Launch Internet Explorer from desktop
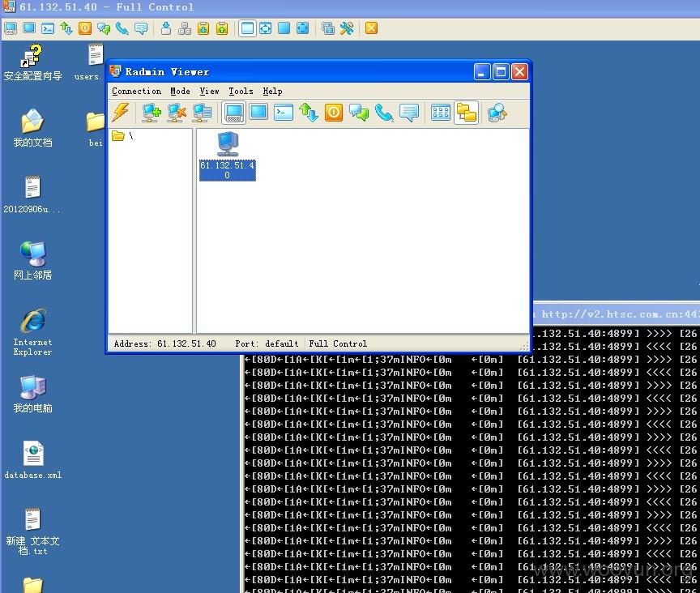 [32, 332]
